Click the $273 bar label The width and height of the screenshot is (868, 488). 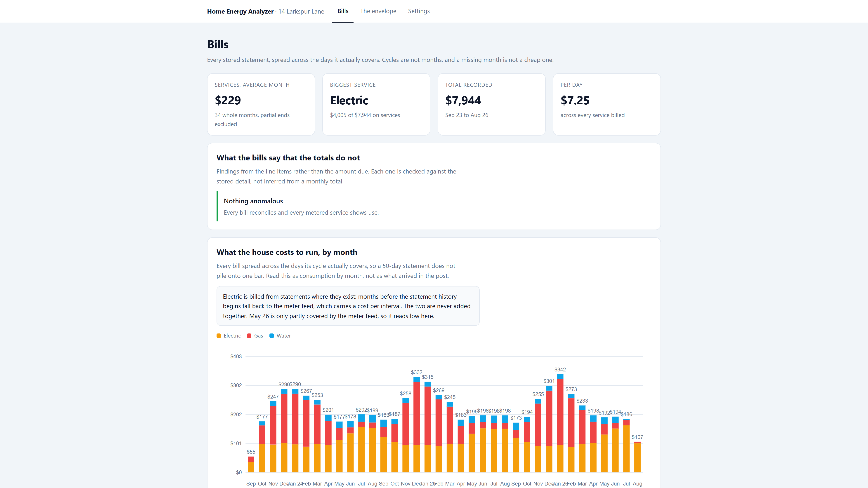click(571, 389)
